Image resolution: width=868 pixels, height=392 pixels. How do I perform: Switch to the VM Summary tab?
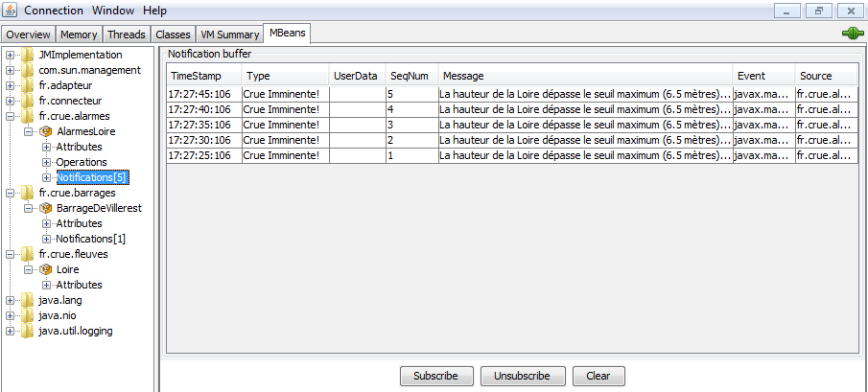229,35
